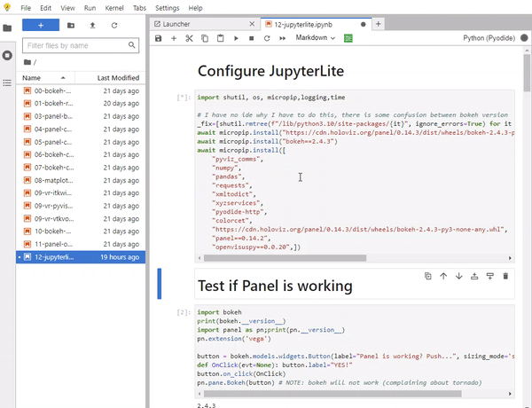Open the Run menu

pos(90,8)
